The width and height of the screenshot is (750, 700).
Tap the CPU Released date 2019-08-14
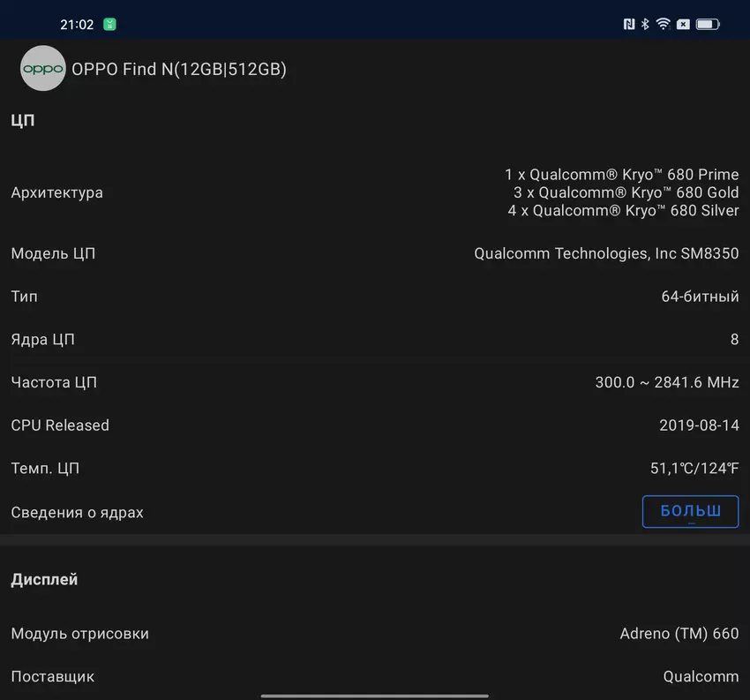pos(699,425)
